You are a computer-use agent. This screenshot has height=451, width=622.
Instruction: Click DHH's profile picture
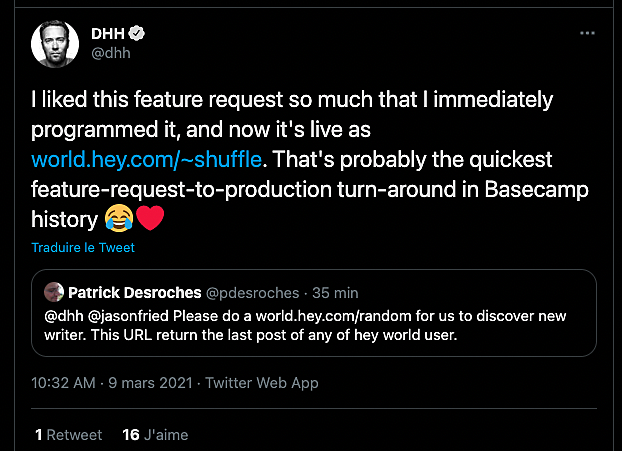tap(55, 44)
